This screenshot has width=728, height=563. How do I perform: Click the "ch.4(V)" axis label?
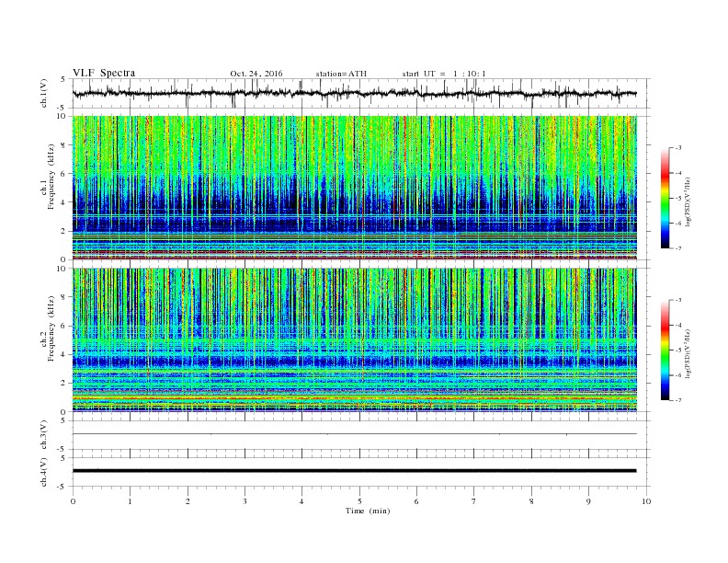pyautogui.click(x=43, y=472)
